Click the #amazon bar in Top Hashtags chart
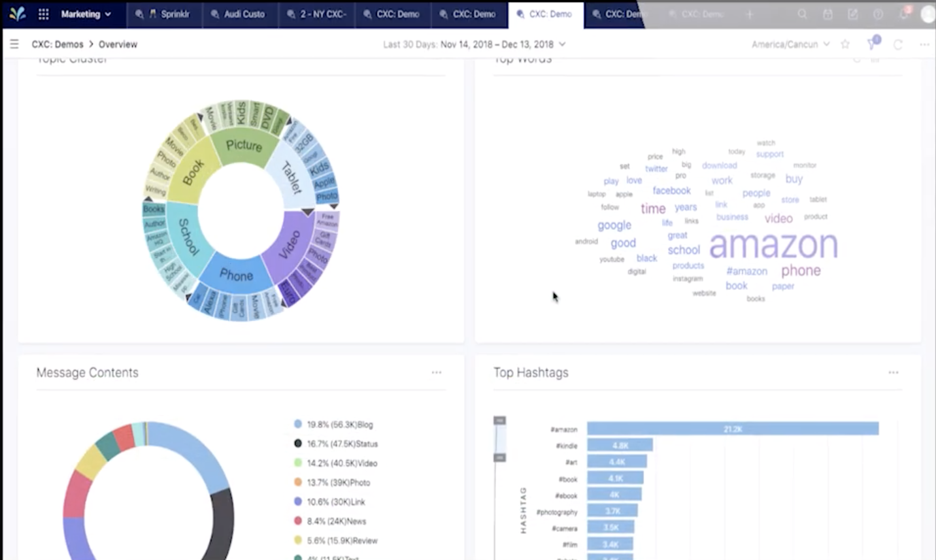 pos(732,428)
